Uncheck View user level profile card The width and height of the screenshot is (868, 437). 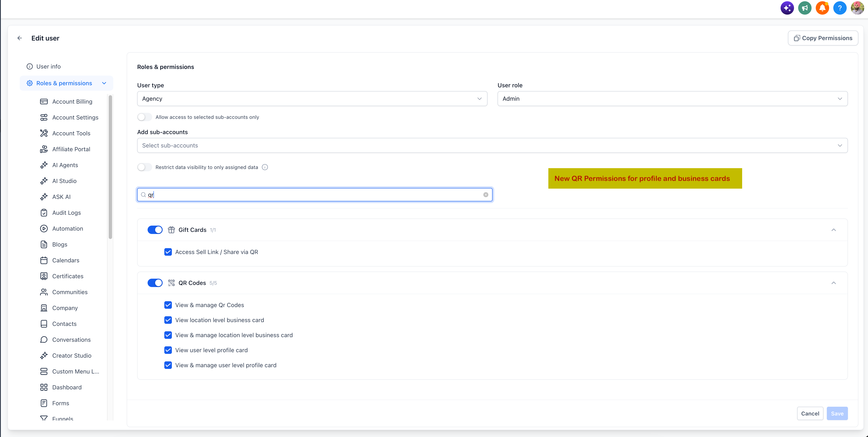[168, 350]
